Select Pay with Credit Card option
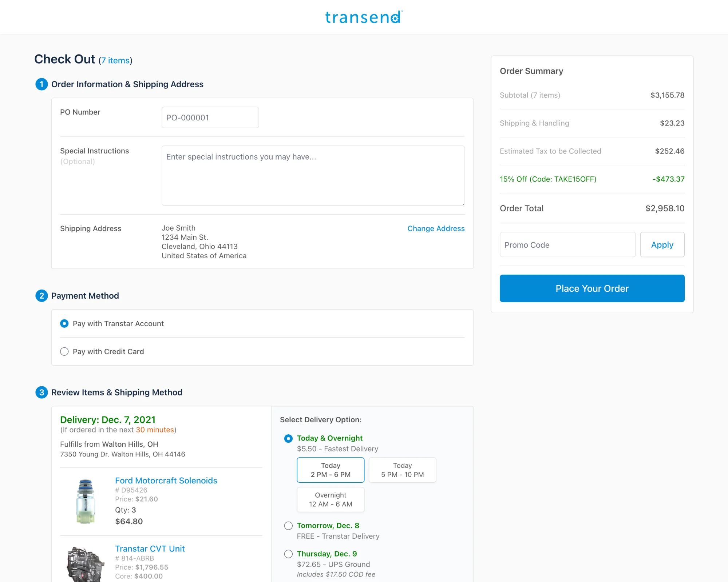 pyautogui.click(x=64, y=352)
